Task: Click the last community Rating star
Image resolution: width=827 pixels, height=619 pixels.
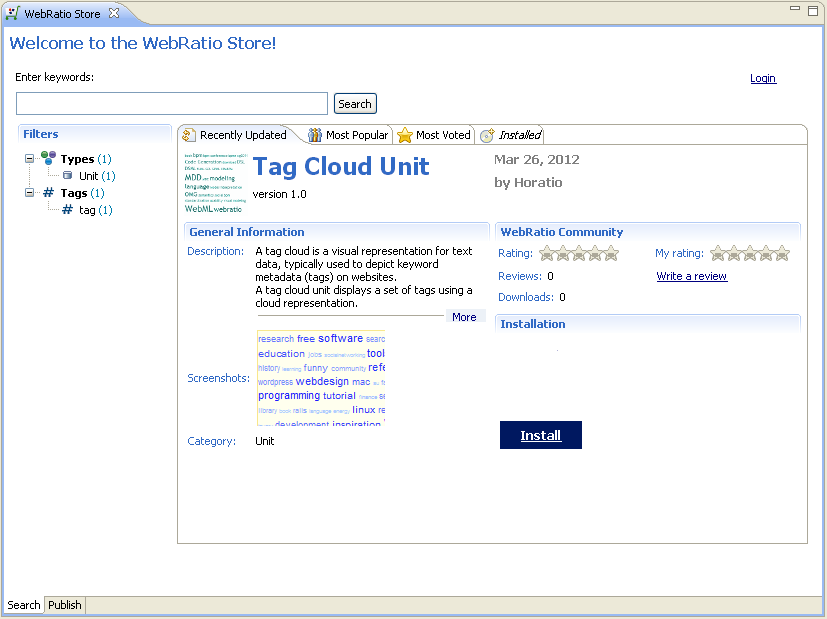Action: point(611,254)
